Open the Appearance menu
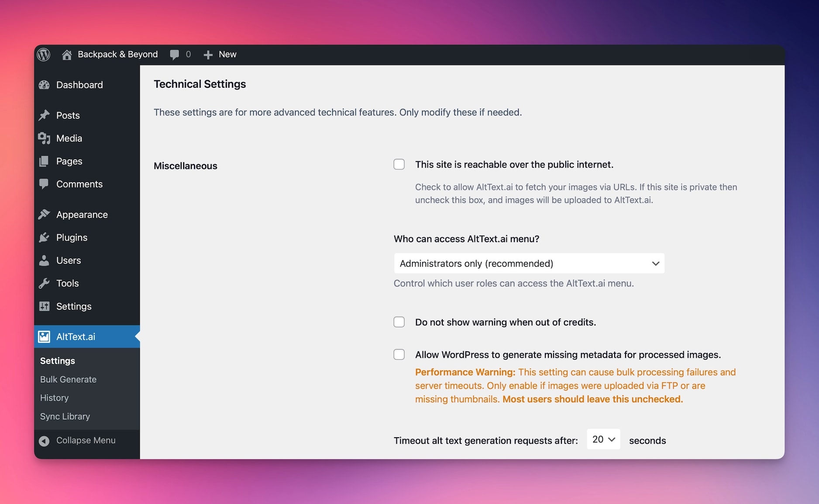Screen dimensions: 819x504 87,215
